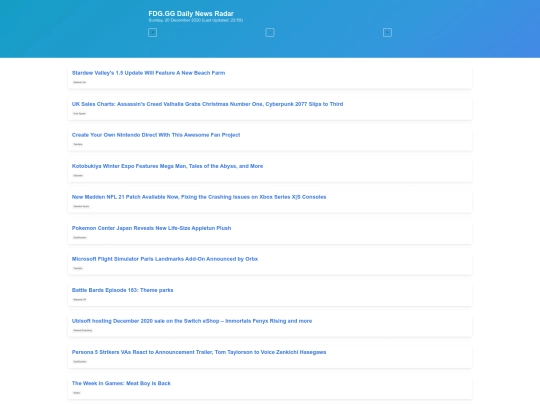
Task: Click the source tag under Madden NFL 21 headline
Action: [81, 206]
